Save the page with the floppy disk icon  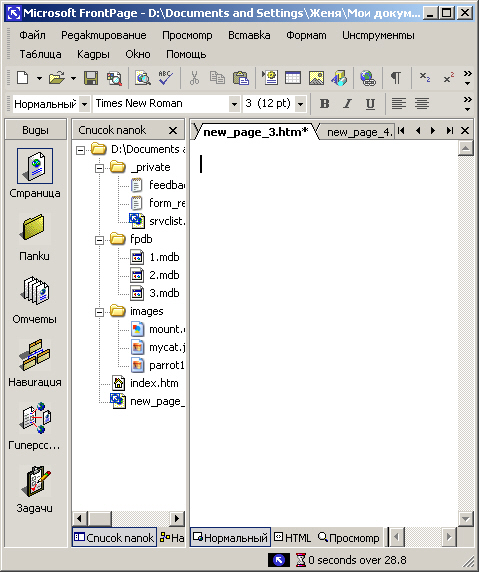click(x=91, y=78)
